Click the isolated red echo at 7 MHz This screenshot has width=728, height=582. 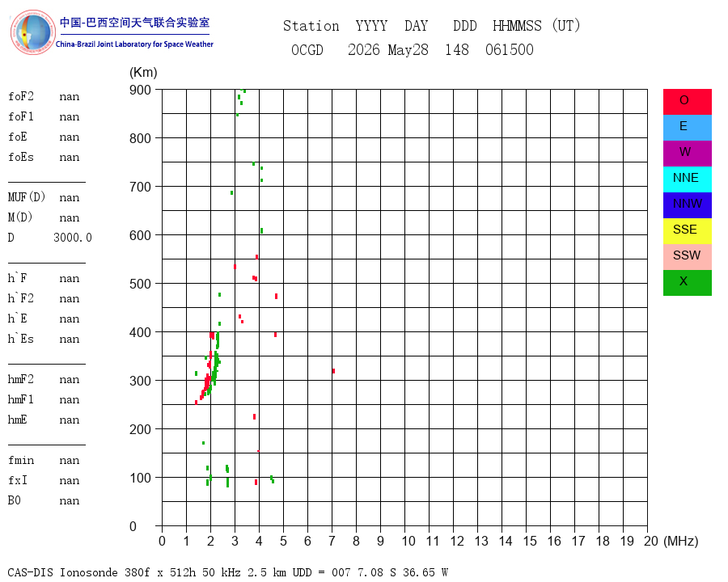[x=333, y=371]
